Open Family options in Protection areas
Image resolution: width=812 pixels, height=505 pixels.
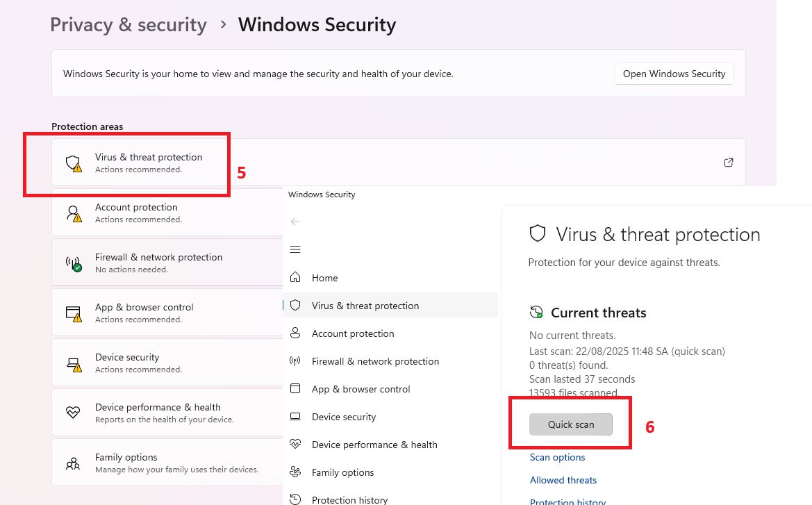[x=167, y=463]
